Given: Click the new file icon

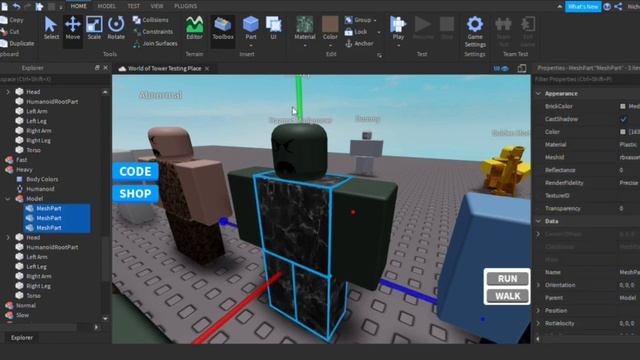Looking at the screenshot, I should [4, 7].
